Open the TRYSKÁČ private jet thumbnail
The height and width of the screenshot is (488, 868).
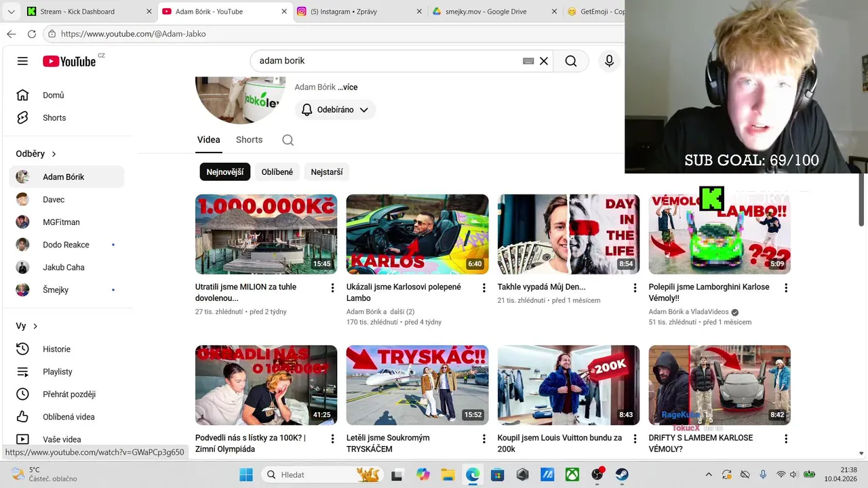tap(417, 385)
